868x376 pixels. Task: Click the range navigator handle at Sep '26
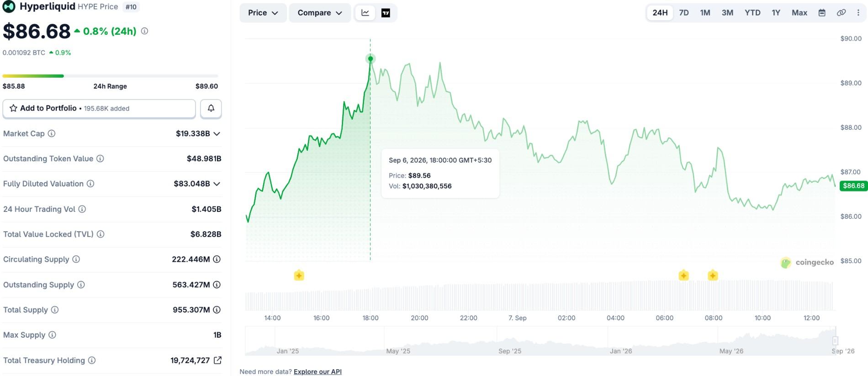835,340
